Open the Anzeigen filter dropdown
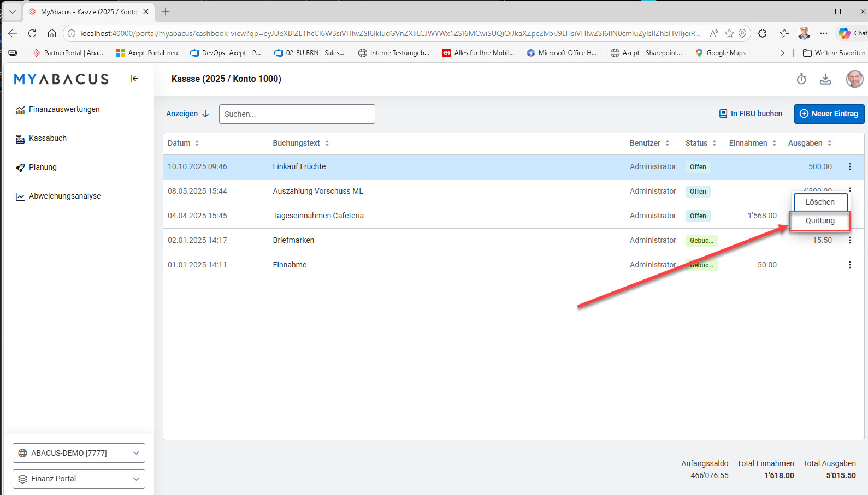Viewport: 868px width, 495px height. (x=187, y=114)
